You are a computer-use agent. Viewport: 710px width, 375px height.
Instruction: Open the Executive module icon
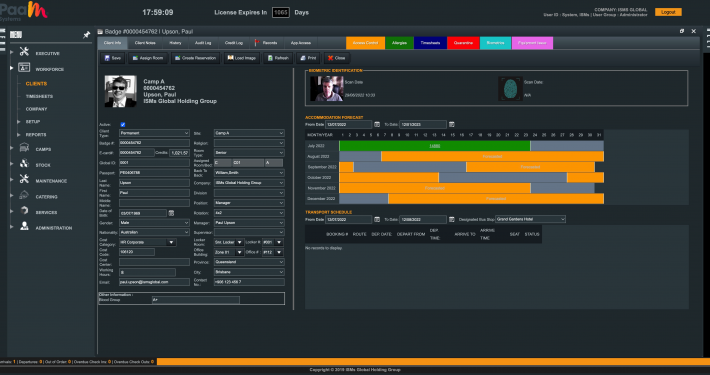click(24, 52)
